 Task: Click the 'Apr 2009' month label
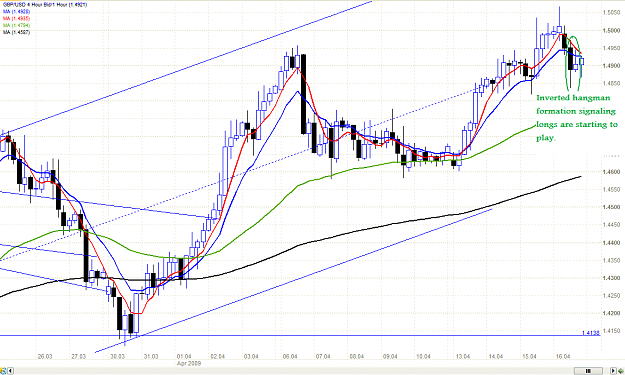click(x=189, y=363)
